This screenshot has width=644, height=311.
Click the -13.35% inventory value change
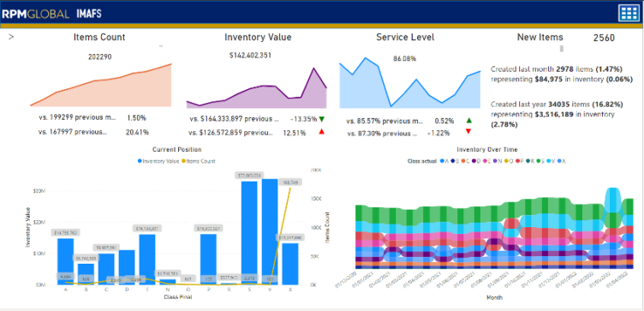(303, 119)
